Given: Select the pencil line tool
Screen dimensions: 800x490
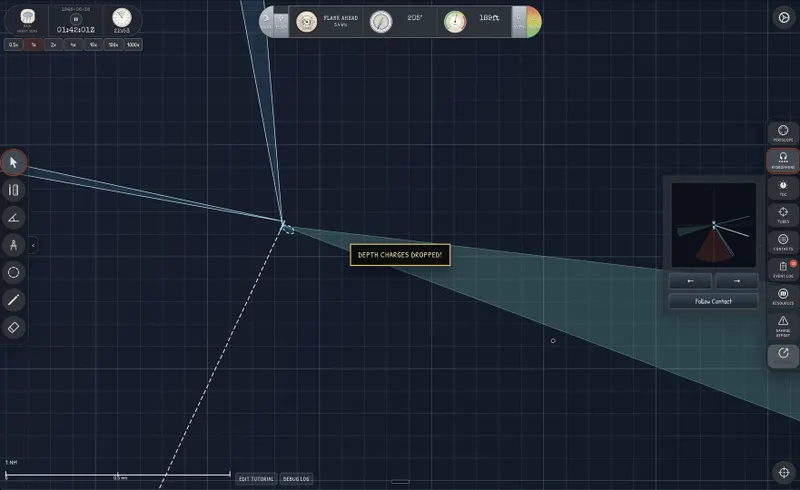Looking at the screenshot, I should [14, 300].
